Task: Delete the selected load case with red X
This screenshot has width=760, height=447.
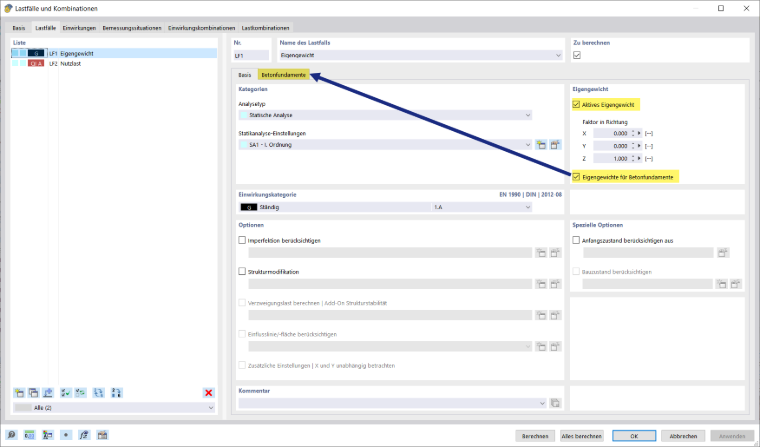Action: point(208,393)
